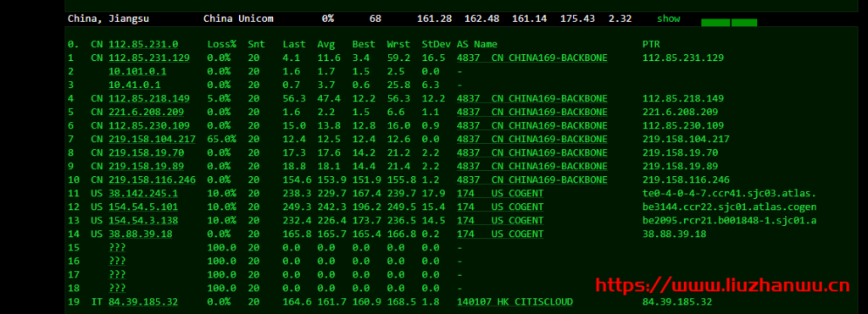Image resolution: width=868 pixels, height=314 pixels.
Task: Click IP 219.158.104.217 with 65% loss
Action: 153,140
